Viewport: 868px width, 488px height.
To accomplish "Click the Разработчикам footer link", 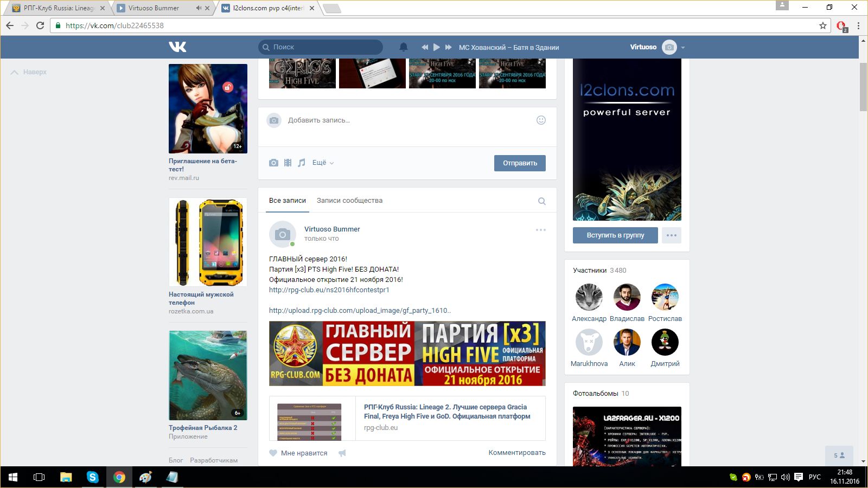I will click(214, 460).
